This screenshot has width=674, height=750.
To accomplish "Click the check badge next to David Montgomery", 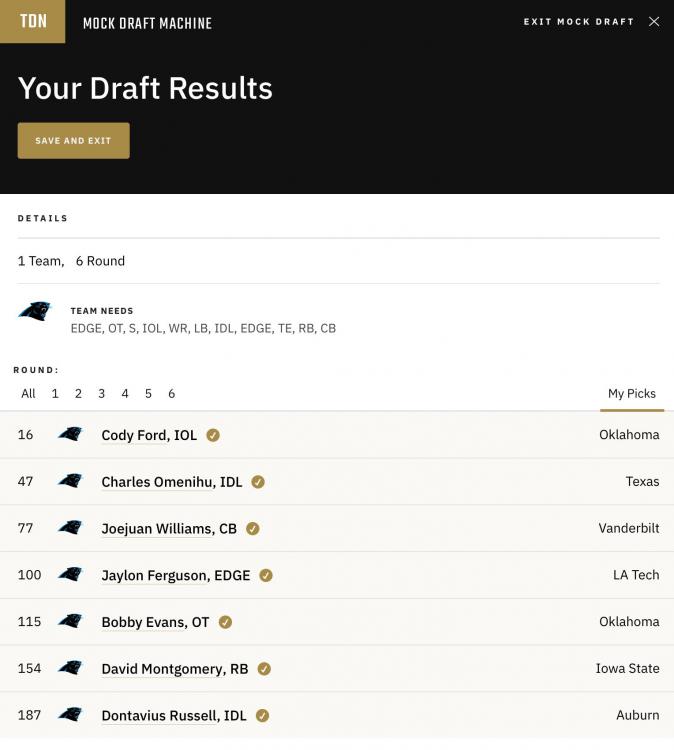I will [x=264, y=669].
